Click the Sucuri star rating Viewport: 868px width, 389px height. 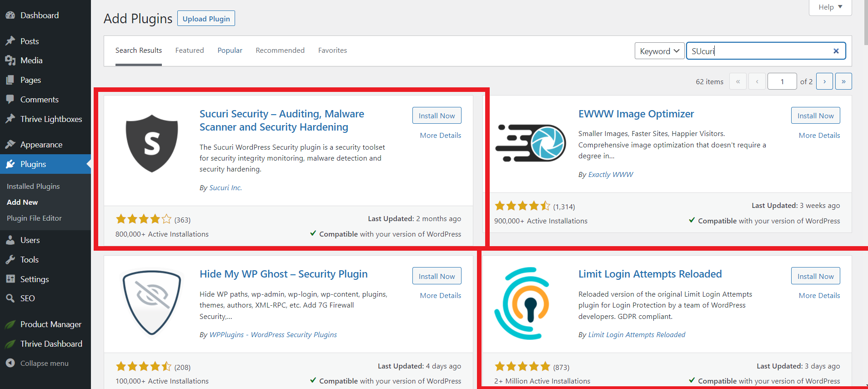point(144,219)
